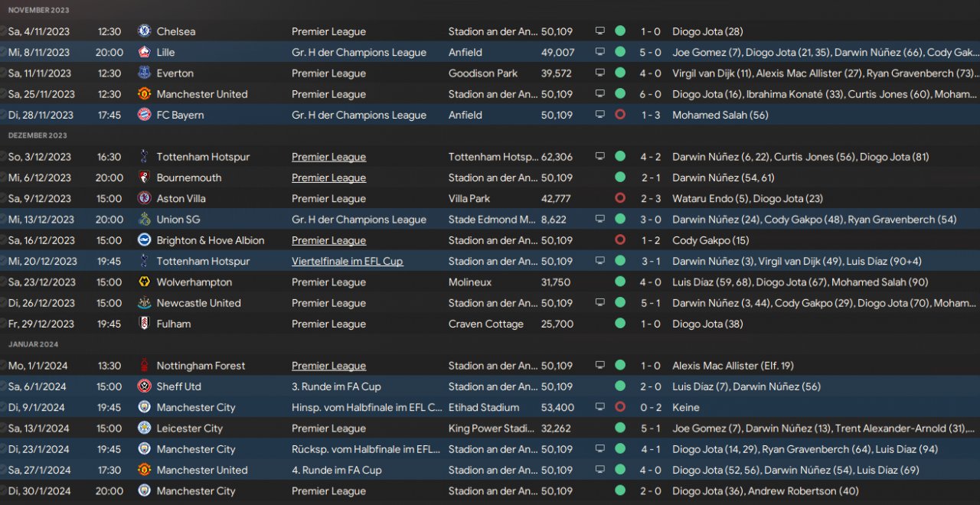Click the TV icon on Union SG match

tap(599, 220)
